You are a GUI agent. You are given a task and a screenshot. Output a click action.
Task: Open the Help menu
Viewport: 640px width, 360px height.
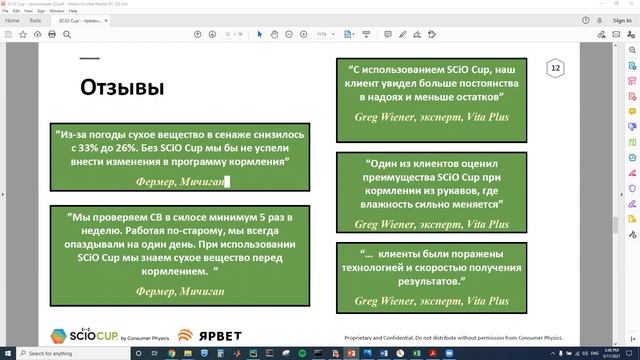[x=73, y=11]
